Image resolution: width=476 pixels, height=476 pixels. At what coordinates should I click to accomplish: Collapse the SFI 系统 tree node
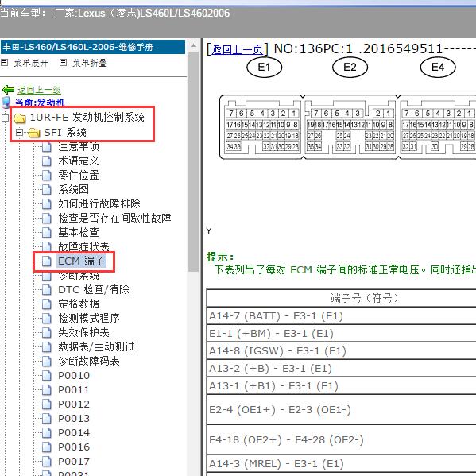point(19,133)
